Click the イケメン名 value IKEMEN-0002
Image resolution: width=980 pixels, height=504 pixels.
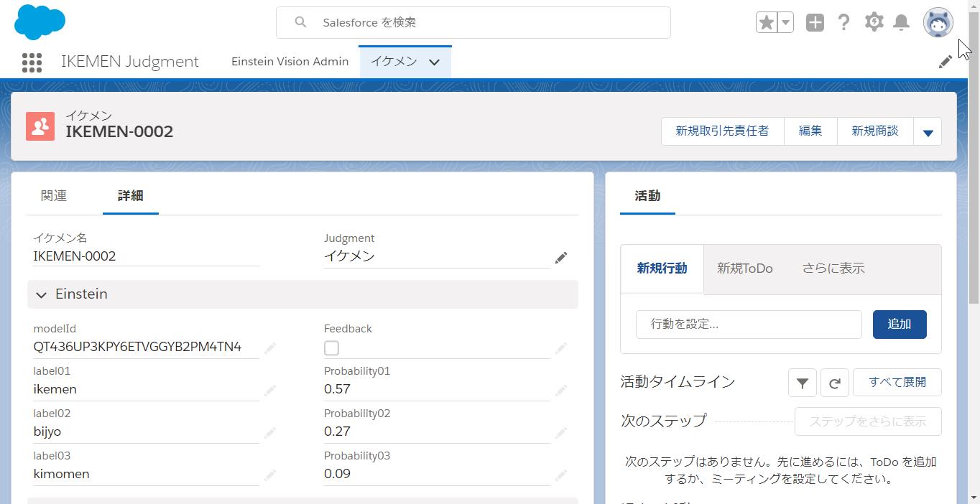pos(75,256)
